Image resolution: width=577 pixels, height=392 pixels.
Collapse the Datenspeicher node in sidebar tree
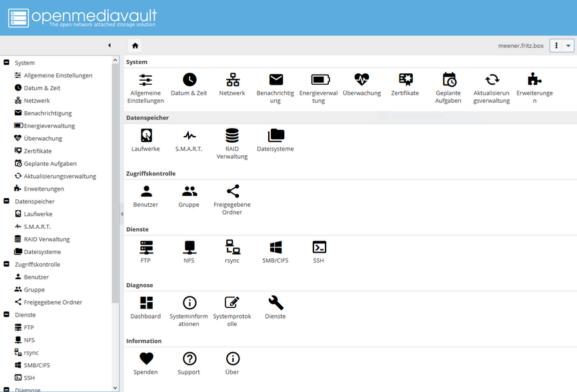coord(6,201)
